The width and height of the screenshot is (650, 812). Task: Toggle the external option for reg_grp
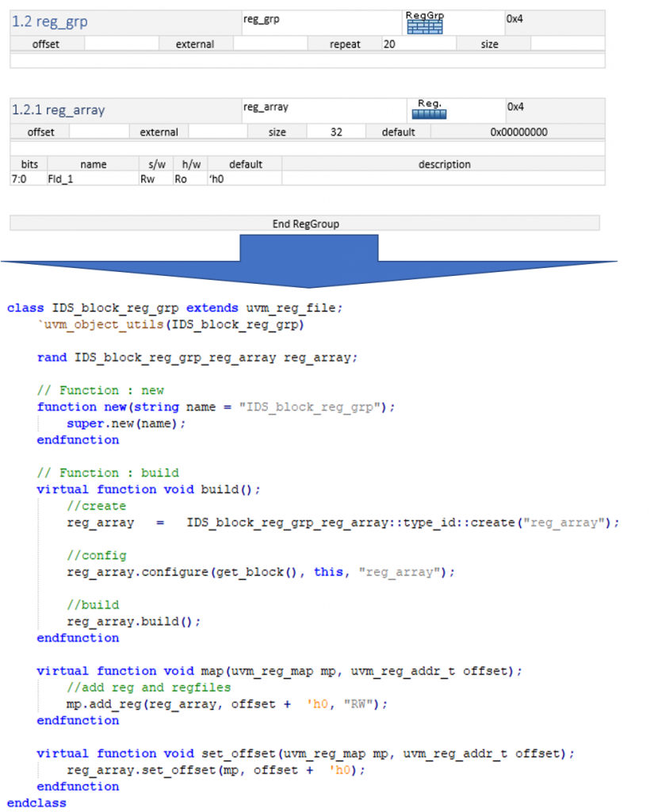tap(196, 44)
